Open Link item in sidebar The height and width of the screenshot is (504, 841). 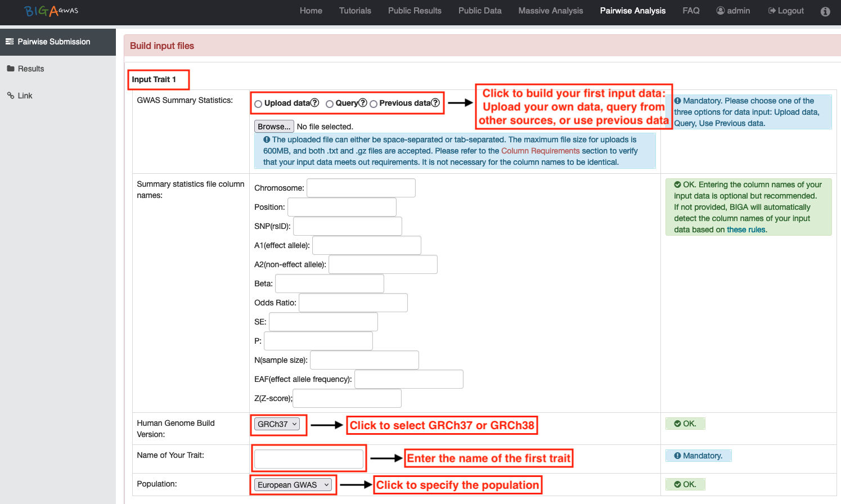[x=25, y=96]
